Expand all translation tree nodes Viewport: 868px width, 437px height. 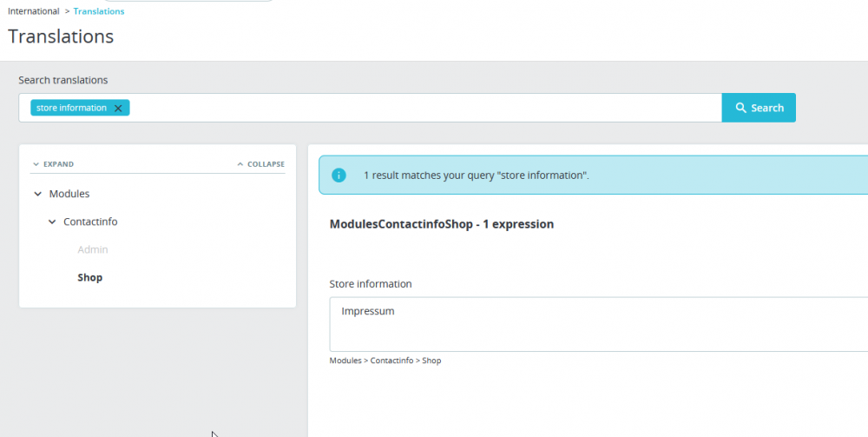[53, 164]
